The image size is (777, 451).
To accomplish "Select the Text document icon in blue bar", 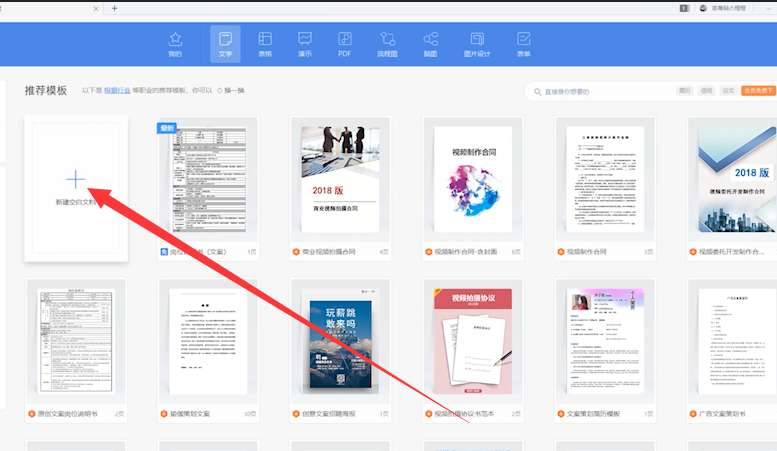I will point(225,45).
